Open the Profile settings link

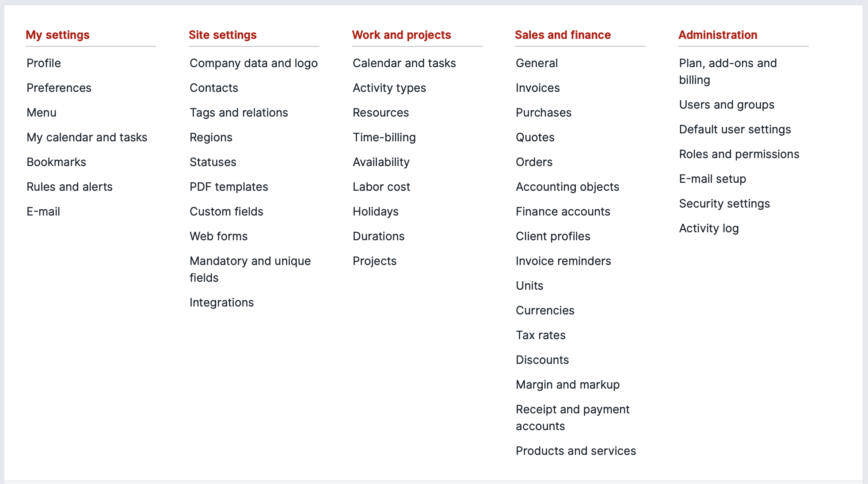point(43,63)
